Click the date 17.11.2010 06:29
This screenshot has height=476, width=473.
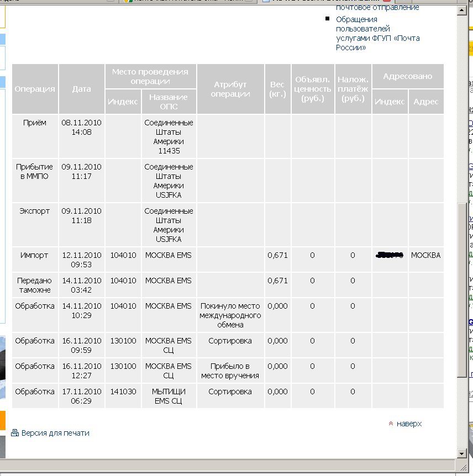(81, 396)
